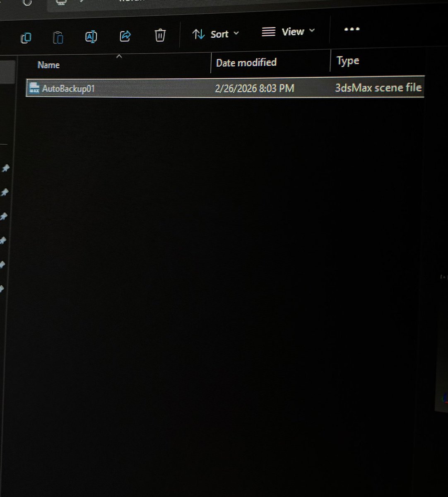Screen dimensions: 448x497
Task: Click the AutoBackup01 3ds Max file icon
Action: click(34, 88)
